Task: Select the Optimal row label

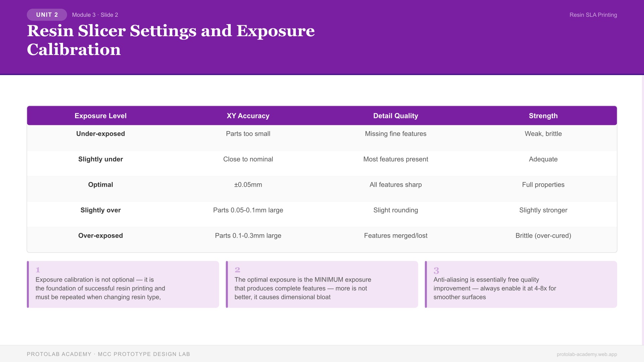Action: [x=100, y=185]
